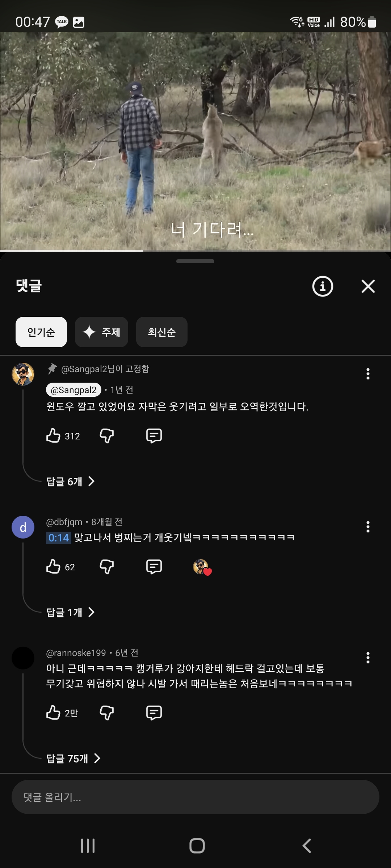Open the comments info icon

pos(322,286)
